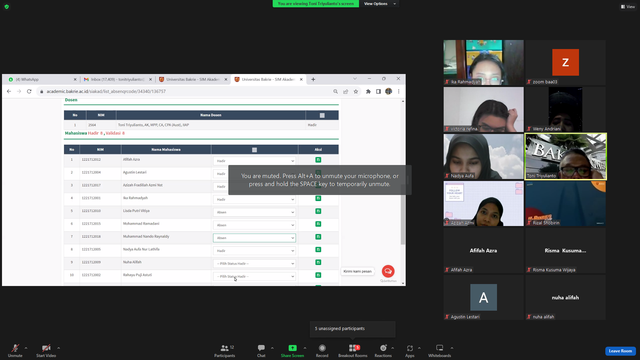Click the save icon for Muhammad Nando Reynaldy row

tap(318, 237)
